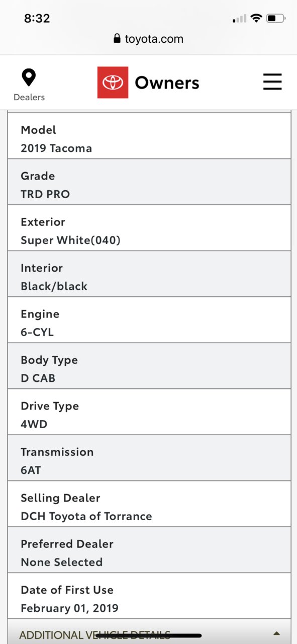Tap the cellular signal bars icon
Screen dimensions: 297x644
pos(240,19)
